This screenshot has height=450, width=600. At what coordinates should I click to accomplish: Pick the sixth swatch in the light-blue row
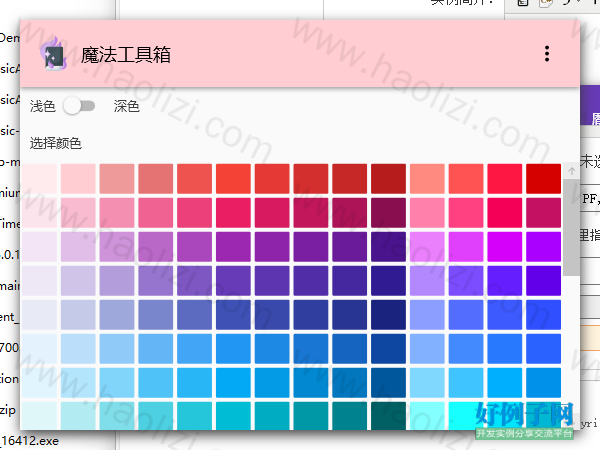233,383
